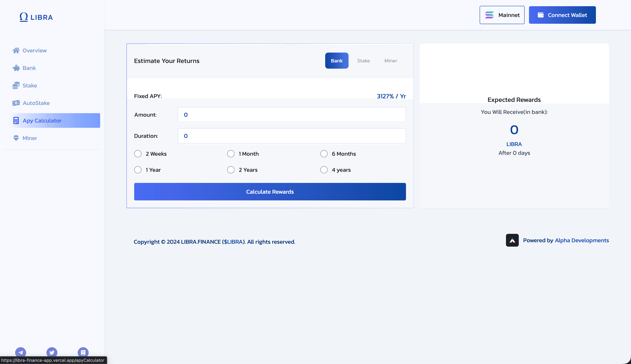Click the Mainnet network button
631x364 pixels.
(x=502, y=15)
